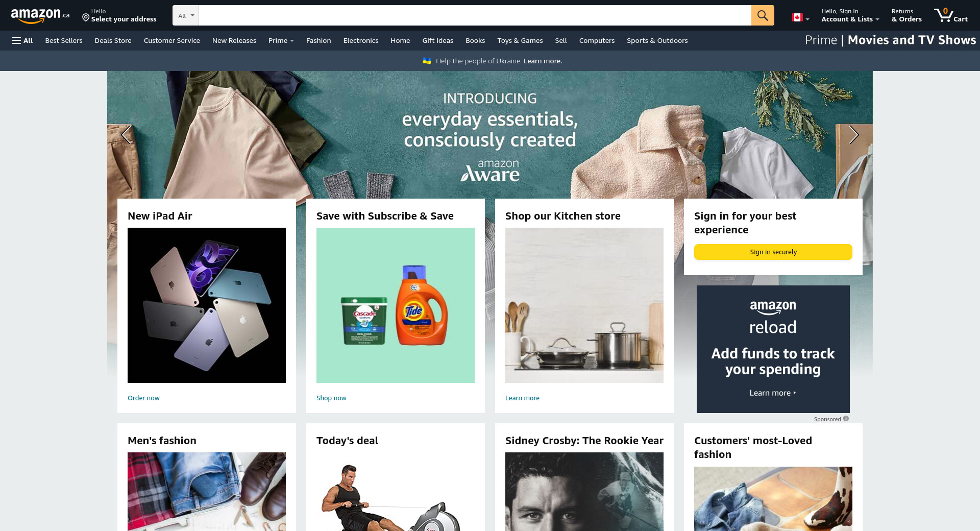Viewport: 980px width, 531px height.
Task: Follow the Ukraine Learn more link
Action: pyautogui.click(x=543, y=61)
